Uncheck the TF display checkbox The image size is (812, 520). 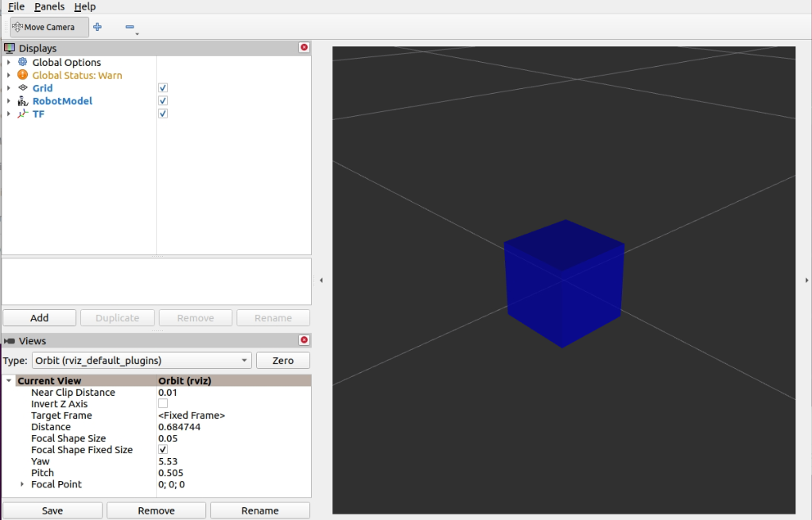162,114
